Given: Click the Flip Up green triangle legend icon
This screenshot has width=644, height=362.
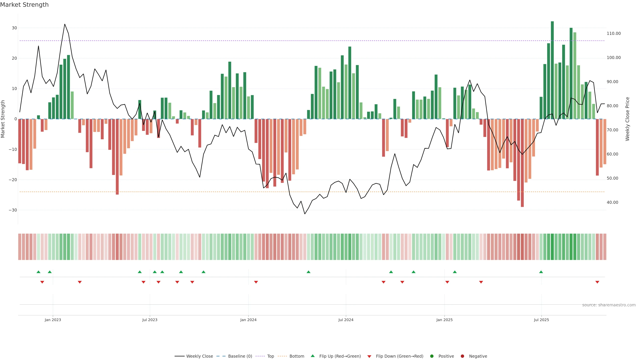Looking at the screenshot, I should tap(312, 356).
